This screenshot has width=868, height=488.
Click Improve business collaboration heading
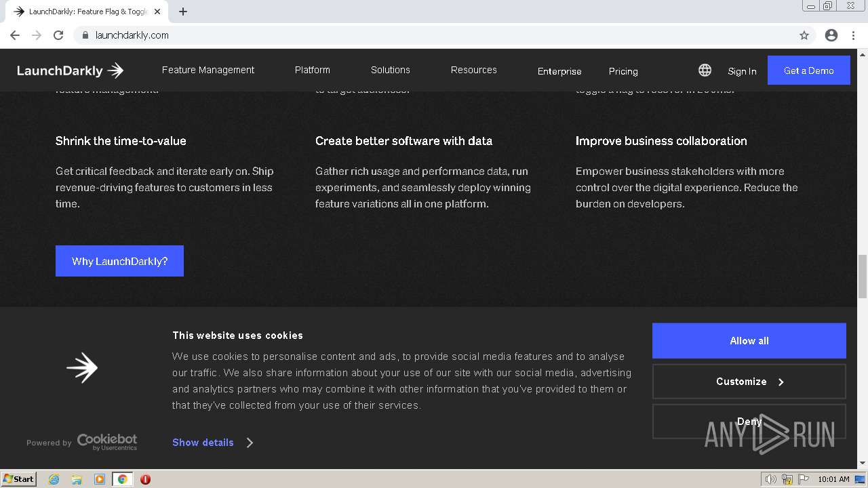pos(661,141)
